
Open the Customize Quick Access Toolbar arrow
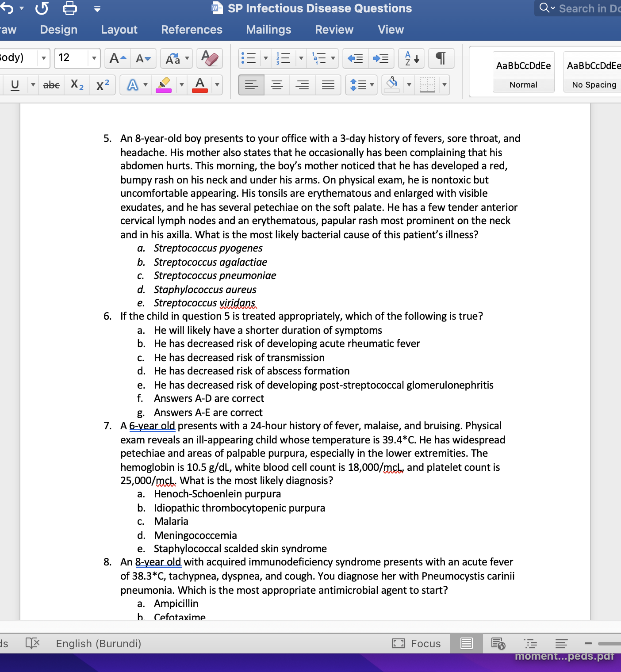(x=97, y=9)
